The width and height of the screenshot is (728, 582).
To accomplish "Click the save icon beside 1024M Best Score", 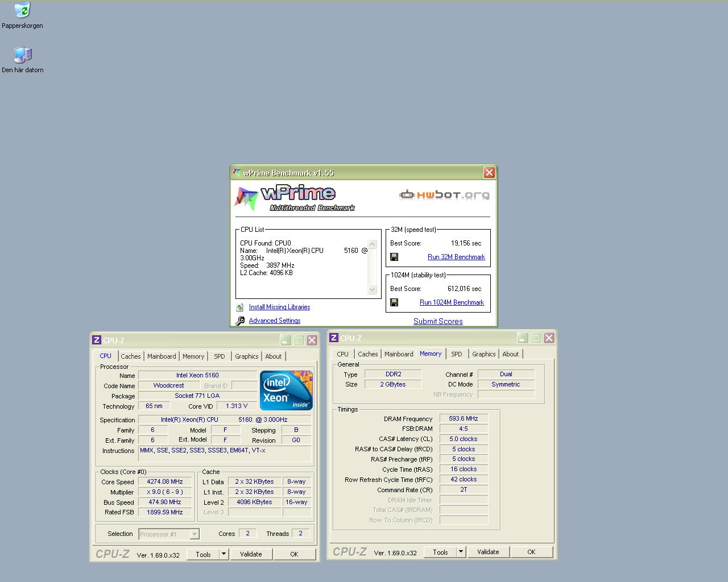I will click(394, 302).
